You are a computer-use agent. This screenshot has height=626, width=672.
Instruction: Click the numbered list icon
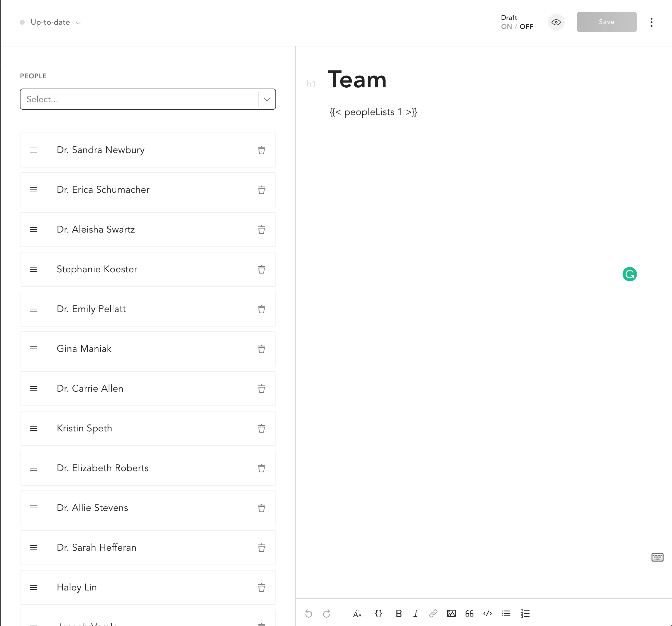pos(525,613)
